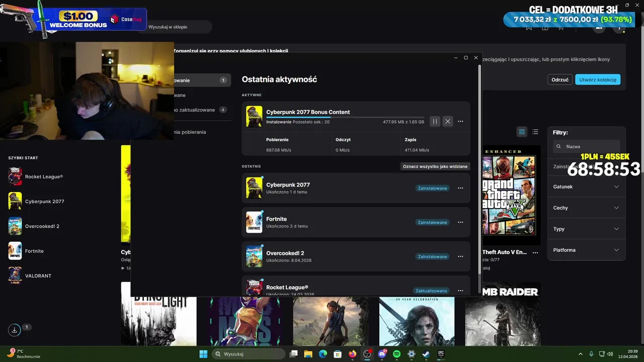The image size is (644, 362).
Task: Click Overcooked! 2 thumbnail in recent activity
Action: pyautogui.click(x=254, y=256)
